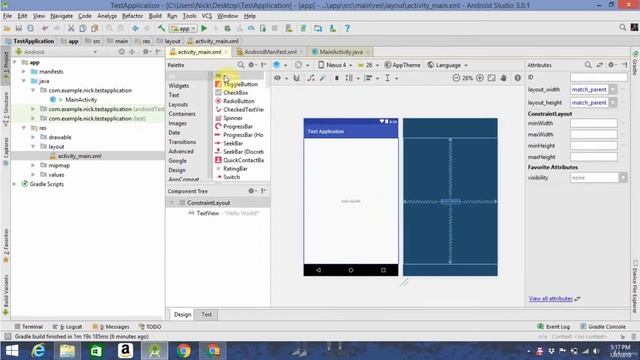The width and height of the screenshot is (640, 360).
Task: Expand the manifests folder
Action: 24,71
